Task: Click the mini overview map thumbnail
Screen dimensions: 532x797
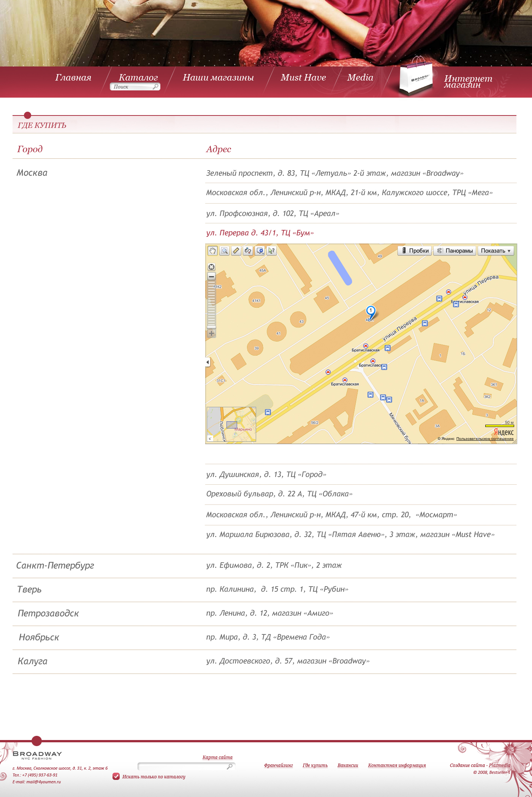Action: coord(231,424)
